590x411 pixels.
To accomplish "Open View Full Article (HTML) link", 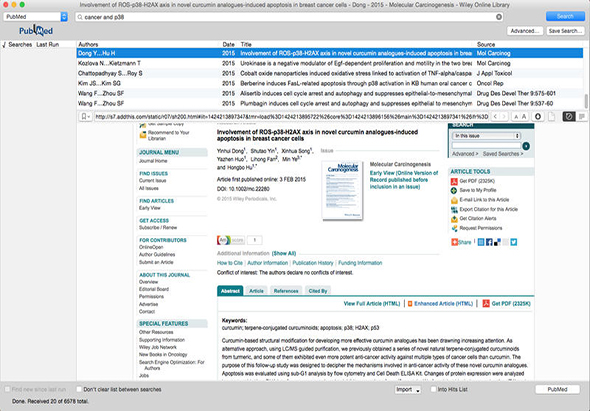I will 372,304.
